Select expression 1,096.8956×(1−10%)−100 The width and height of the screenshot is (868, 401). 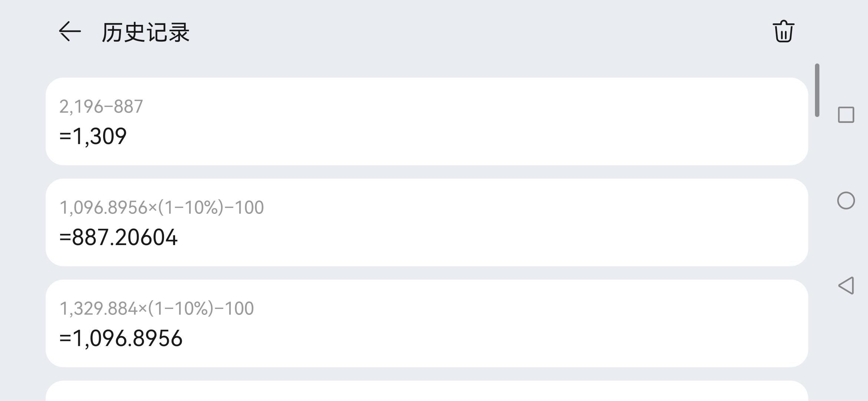161,208
